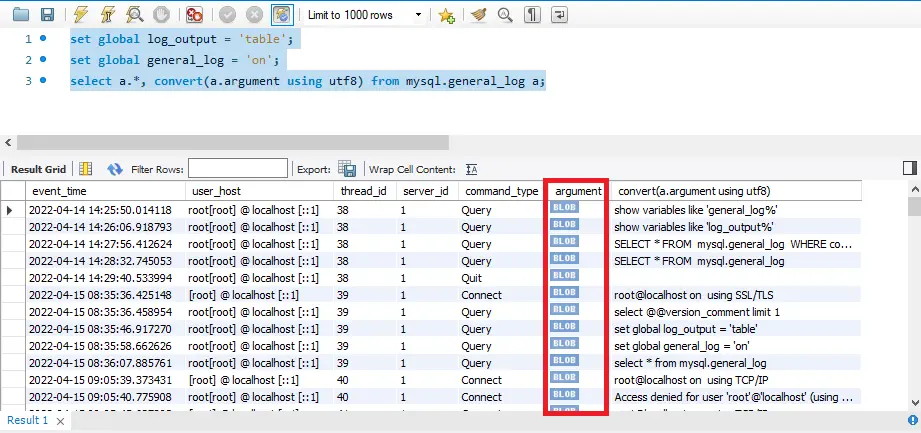Viewport: 921px width, 433px height.
Task: Click the commit checkmark icon
Action: pyautogui.click(x=227, y=15)
